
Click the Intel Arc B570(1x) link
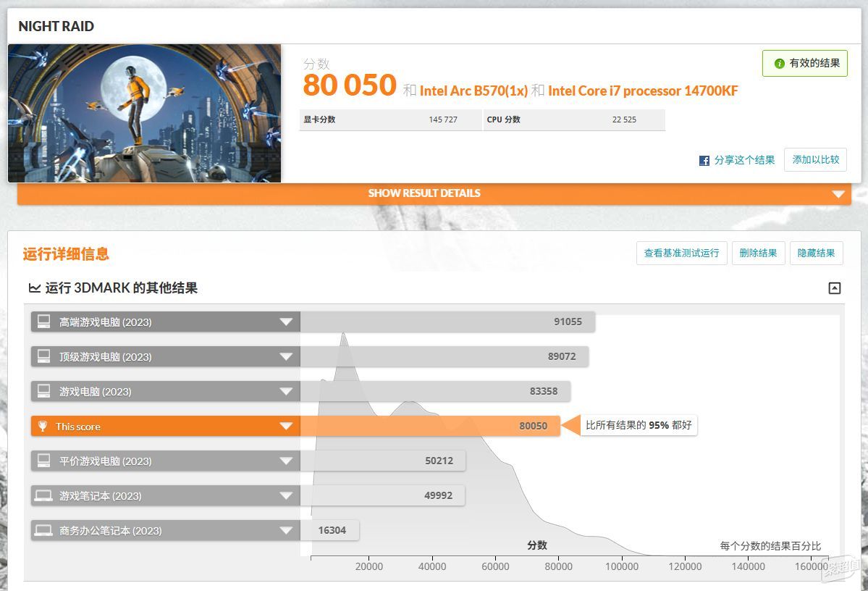tap(473, 91)
